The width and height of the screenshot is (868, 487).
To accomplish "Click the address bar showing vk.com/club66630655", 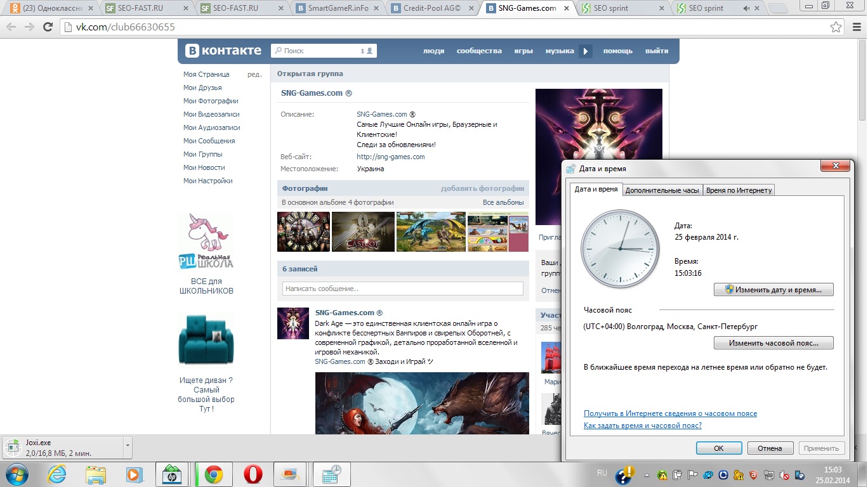I will (x=444, y=27).
